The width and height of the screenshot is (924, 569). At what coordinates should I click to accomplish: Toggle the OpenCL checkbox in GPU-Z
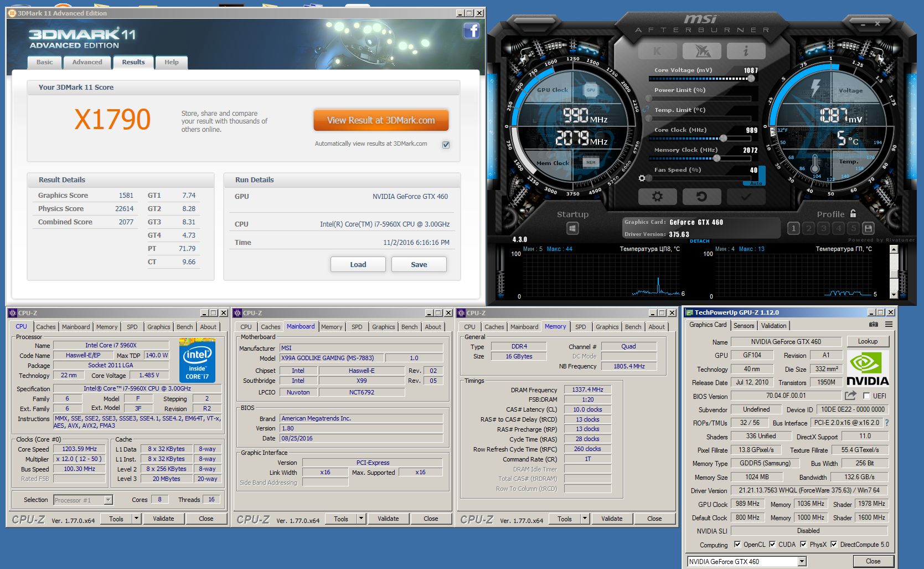[737, 544]
